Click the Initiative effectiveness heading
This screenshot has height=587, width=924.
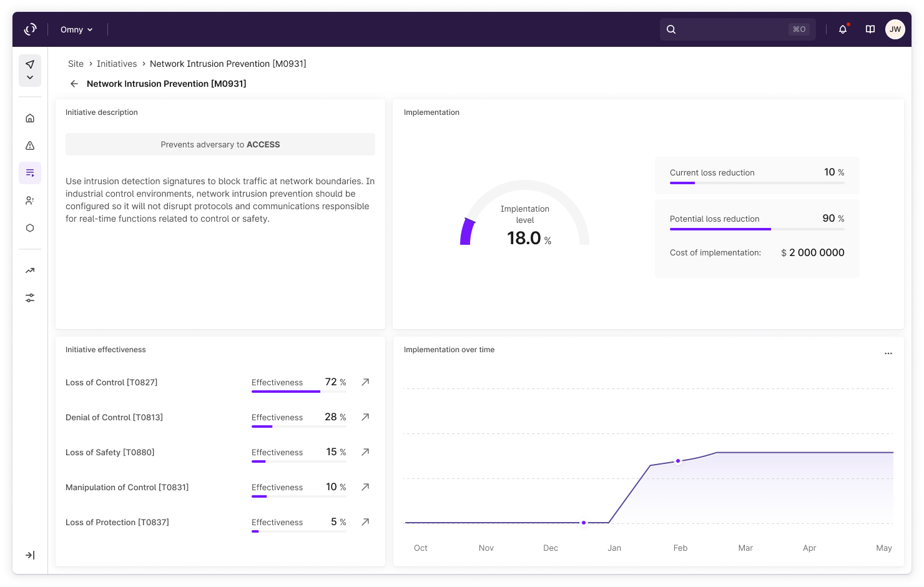[106, 350]
